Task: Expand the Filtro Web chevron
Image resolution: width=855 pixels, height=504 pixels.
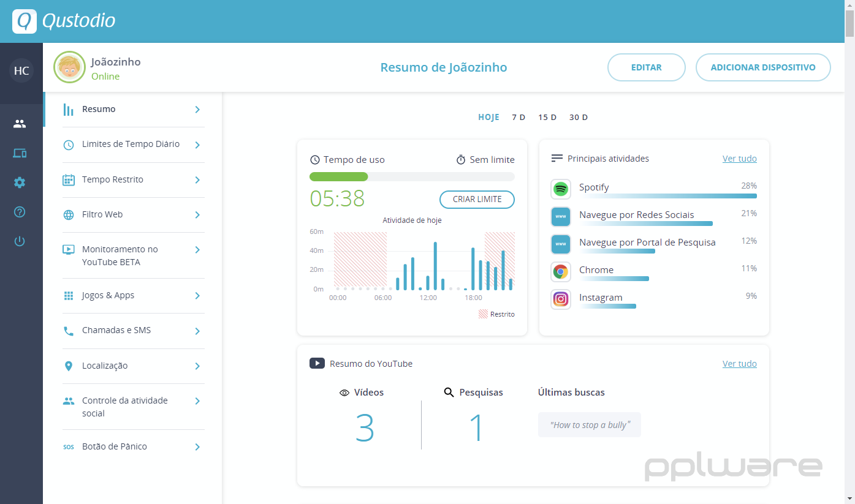Action: 197,215
